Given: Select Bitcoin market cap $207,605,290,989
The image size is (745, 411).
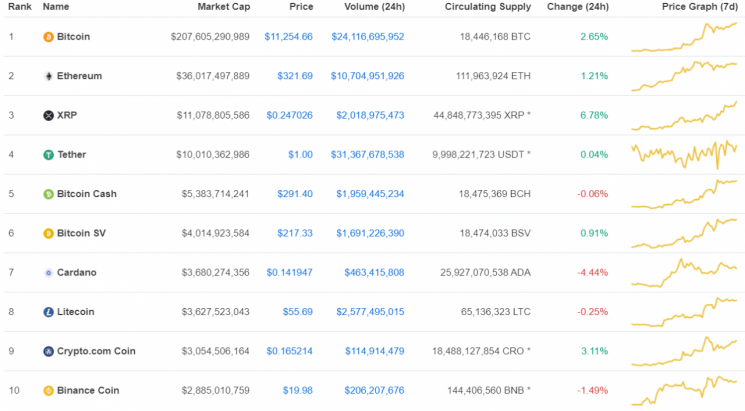Looking at the screenshot, I should [x=210, y=37].
